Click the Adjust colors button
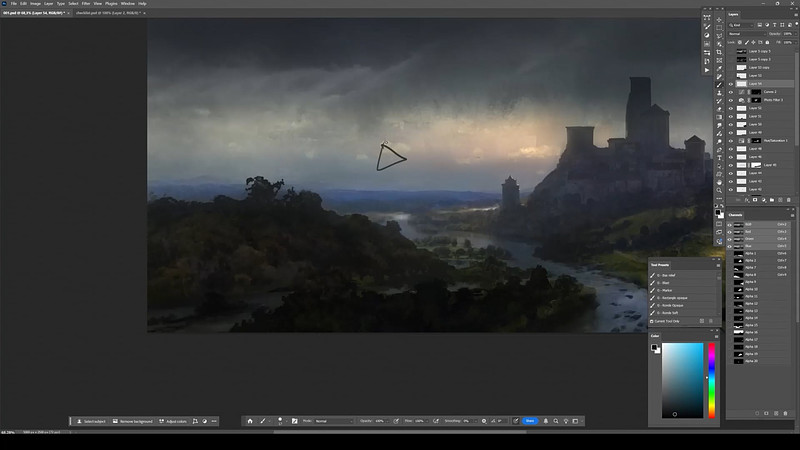This screenshot has height=450, width=800. [x=173, y=421]
